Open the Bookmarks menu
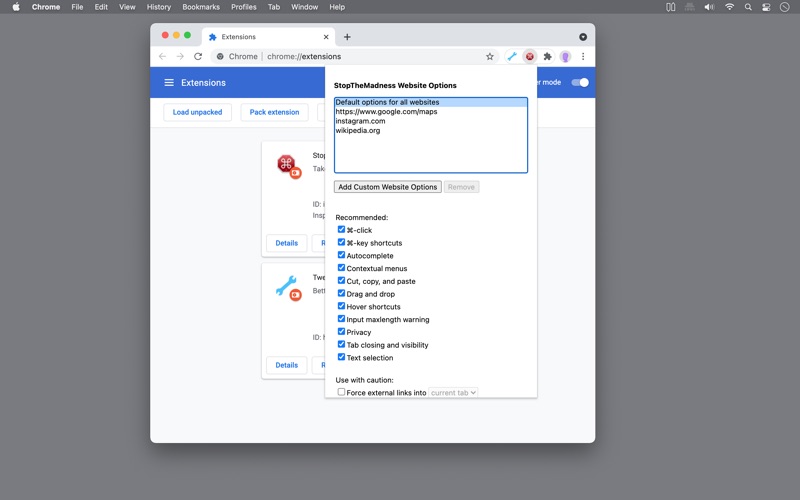The width and height of the screenshot is (800, 500). (201, 7)
